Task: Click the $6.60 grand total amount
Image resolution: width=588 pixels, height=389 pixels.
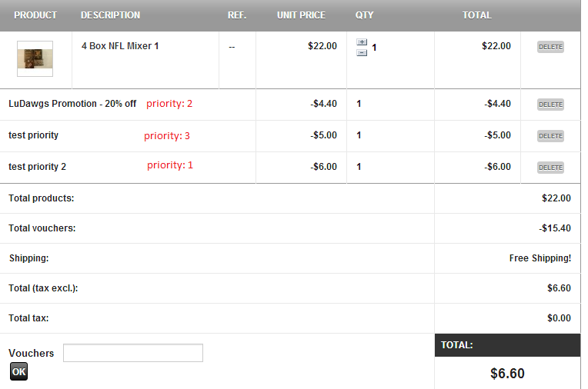Action: pos(507,374)
